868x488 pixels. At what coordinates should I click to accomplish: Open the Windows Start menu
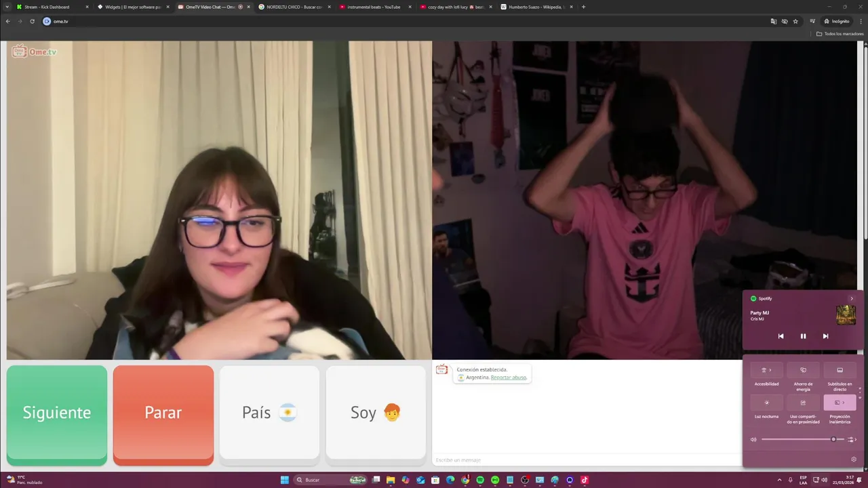click(285, 480)
